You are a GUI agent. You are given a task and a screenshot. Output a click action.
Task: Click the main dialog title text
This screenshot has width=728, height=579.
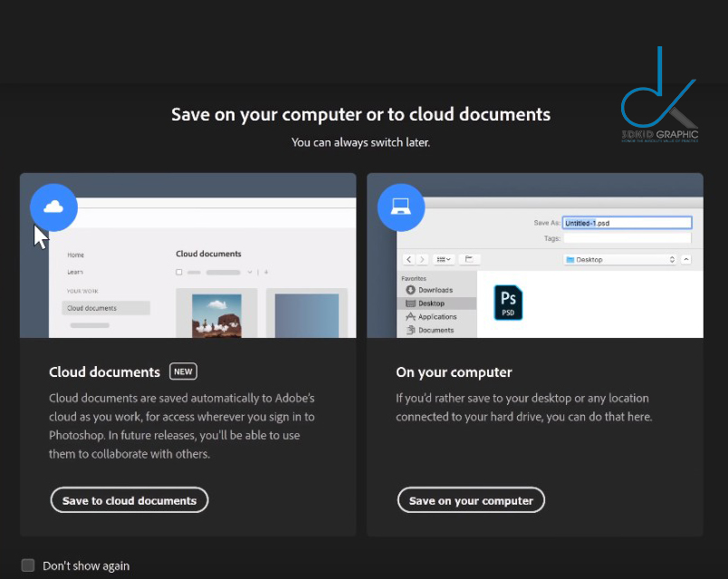(x=360, y=114)
